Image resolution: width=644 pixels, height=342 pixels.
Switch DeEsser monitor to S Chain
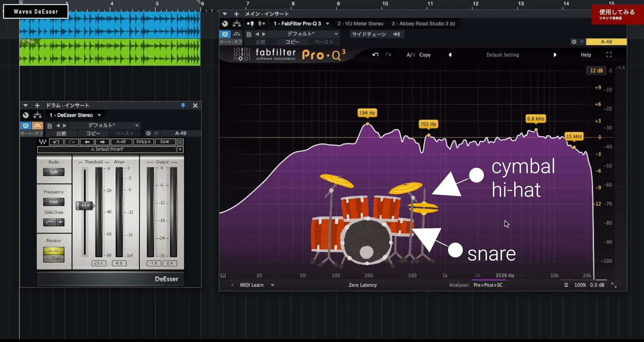pyautogui.click(x=54, y=258)
